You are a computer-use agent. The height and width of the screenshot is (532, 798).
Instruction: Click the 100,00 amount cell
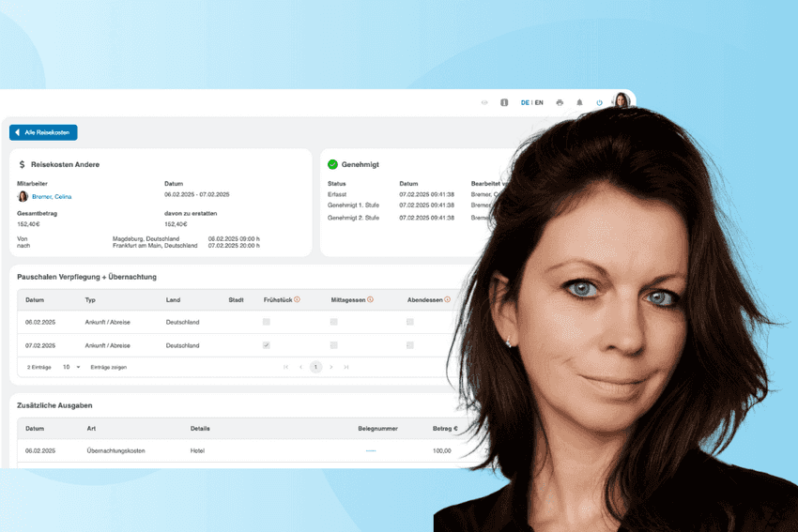click(x=442, y=450)
